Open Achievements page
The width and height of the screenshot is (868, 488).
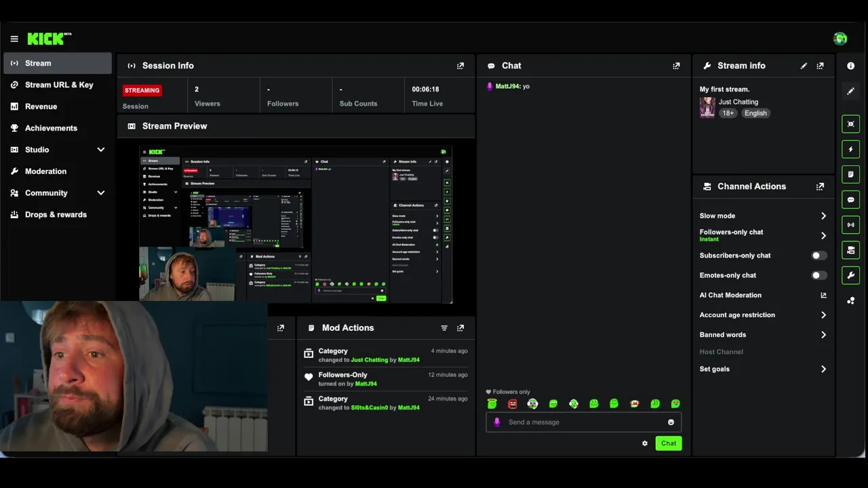click(58, 128)
